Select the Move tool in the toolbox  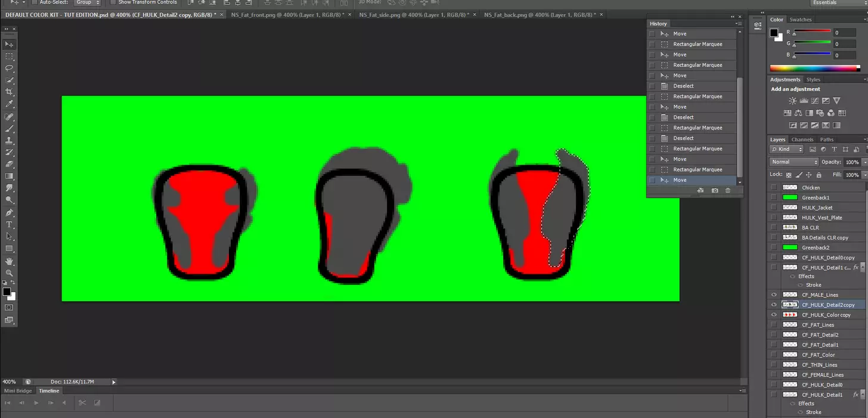9,44
